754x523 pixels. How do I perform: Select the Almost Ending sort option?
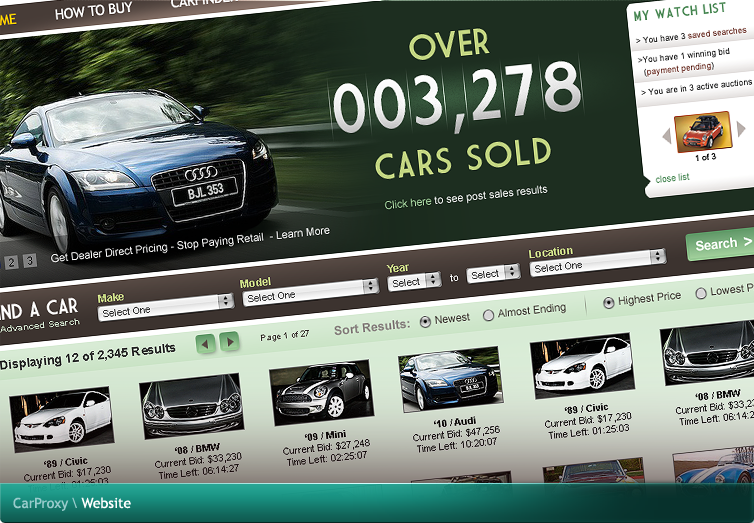tap(524, 311)
